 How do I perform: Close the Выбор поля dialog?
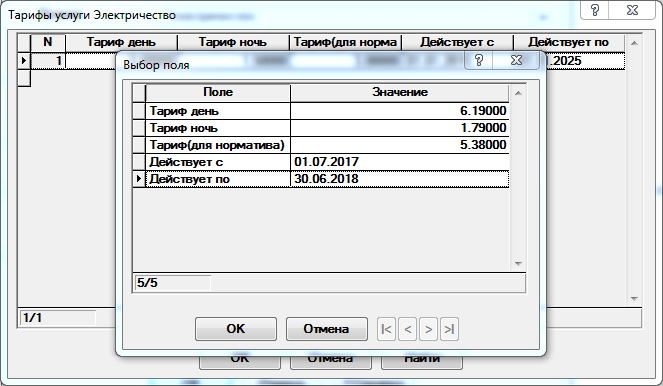coord(516,60)
